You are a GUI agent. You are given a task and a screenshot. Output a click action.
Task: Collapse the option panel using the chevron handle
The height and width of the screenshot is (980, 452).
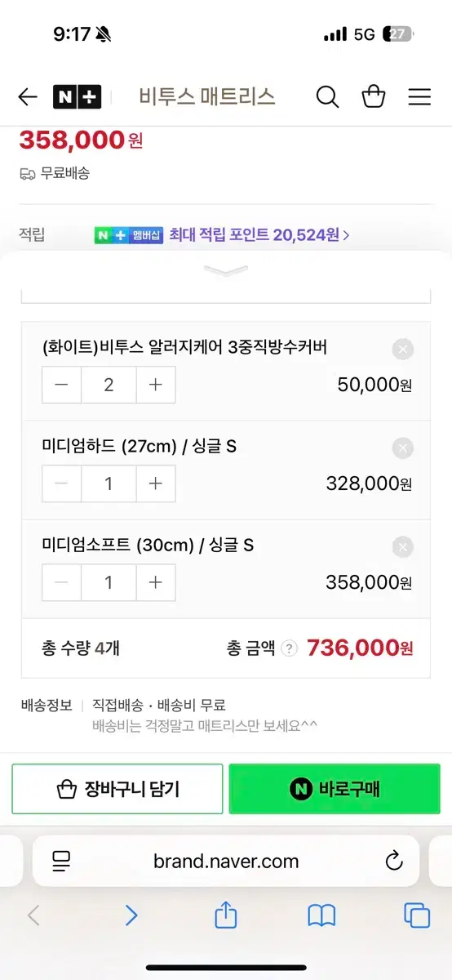(x=226, y=271)
